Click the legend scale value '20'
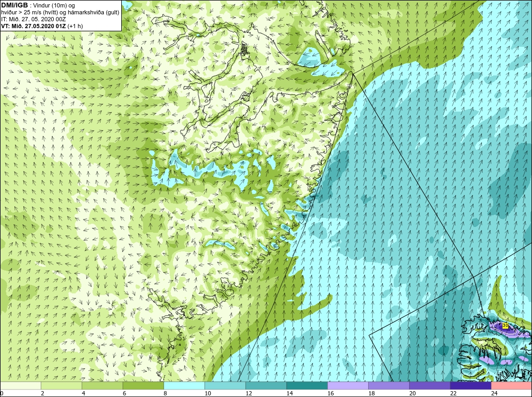Screen dimensions: 532x397 (x=412, y=393)
